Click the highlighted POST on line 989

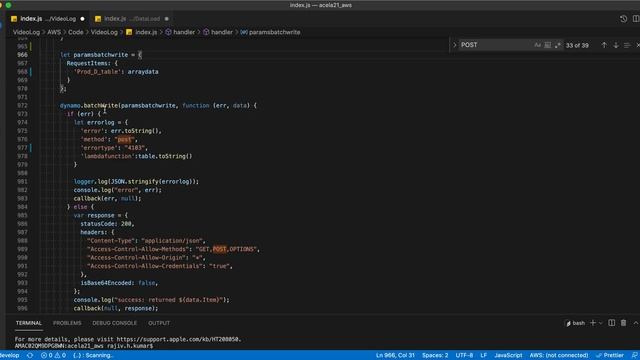tap(219, 249)
